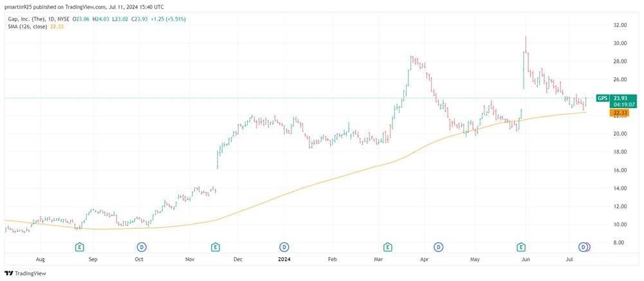Open the earnings E marker after November
Screen dimensions: 644x281
pos(215,246)
